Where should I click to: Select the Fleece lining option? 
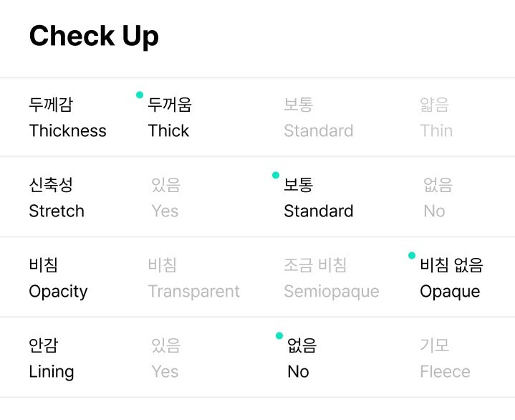pos(445,359)
